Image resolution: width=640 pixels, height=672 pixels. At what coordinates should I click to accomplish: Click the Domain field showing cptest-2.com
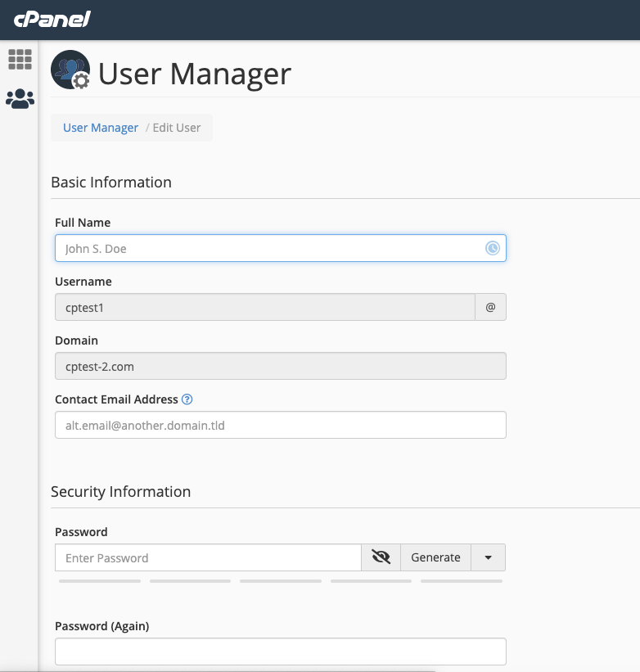point(281,366)
